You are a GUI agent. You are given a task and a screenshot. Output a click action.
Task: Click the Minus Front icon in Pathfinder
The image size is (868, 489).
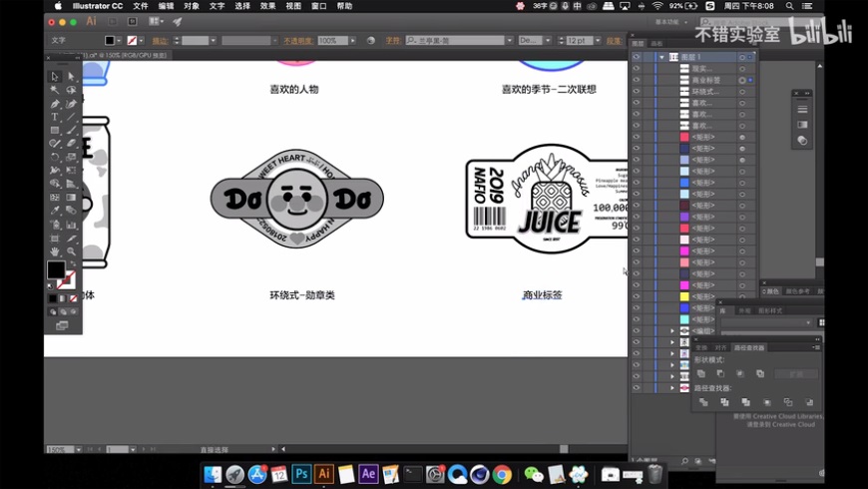click(x=720, y=374)
